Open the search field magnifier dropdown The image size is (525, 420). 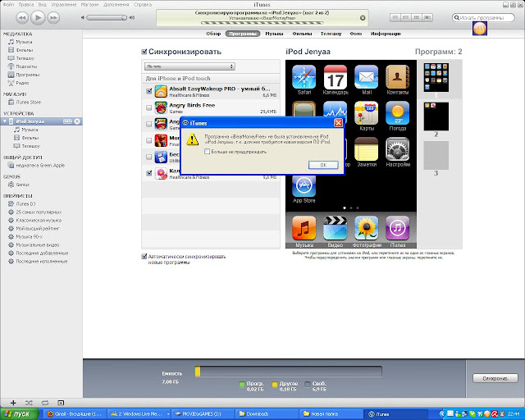pos(464,16)
